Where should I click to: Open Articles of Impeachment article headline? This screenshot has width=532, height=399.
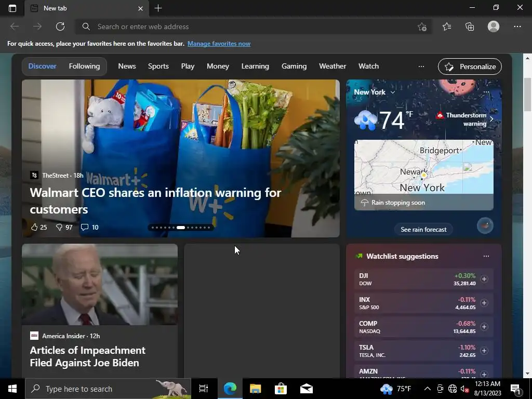click(x=87, y=356)
